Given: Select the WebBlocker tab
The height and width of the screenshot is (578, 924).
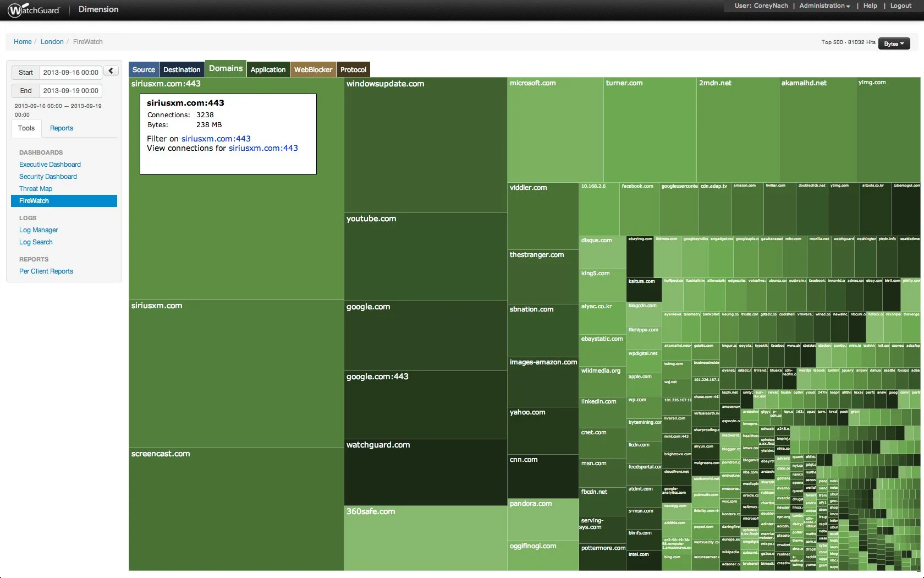Looking at the screenshot, I should click(x=313, y=70).
